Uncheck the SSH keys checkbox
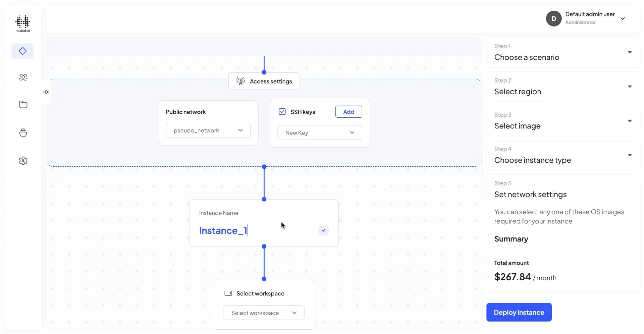Image resolution: width=644 pixels, height=334 pixels. (x=282, y=112)
